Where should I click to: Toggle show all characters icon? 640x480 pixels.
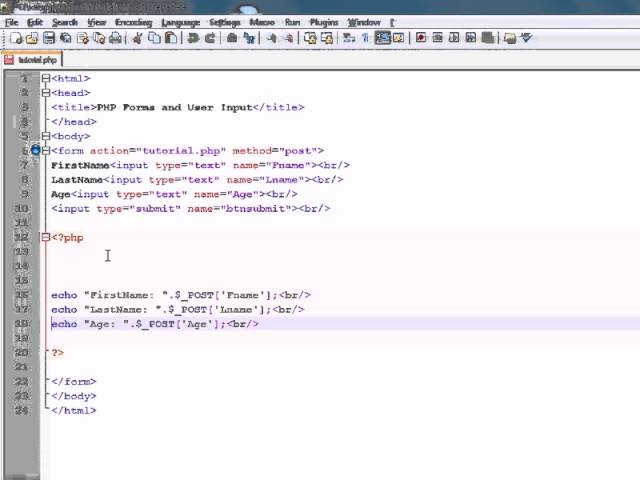click(x=365, y=38)
